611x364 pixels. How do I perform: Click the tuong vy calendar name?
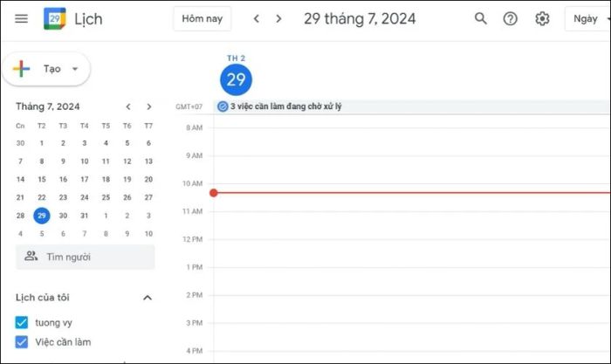click(54, 323)
